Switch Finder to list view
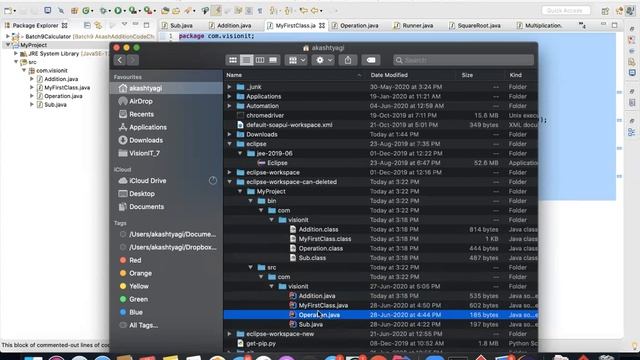Screen dimensions: 640x360 (x=246, y=60)
